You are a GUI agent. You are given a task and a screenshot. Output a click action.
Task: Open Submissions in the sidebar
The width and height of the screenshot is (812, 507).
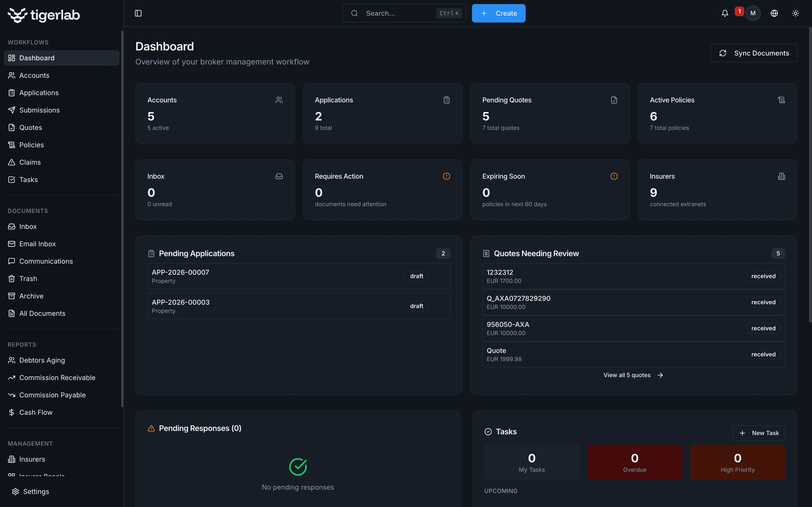pyautogui.click(x=39, y=110)
